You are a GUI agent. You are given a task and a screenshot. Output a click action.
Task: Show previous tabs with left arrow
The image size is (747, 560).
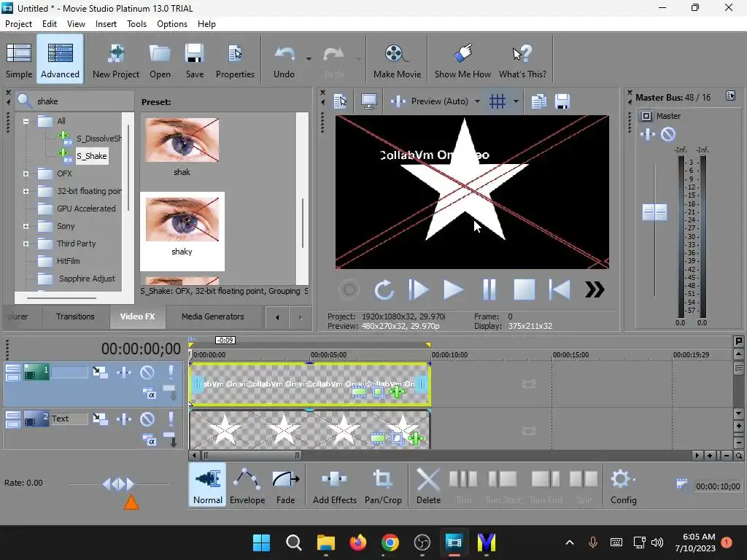[276, 317]
